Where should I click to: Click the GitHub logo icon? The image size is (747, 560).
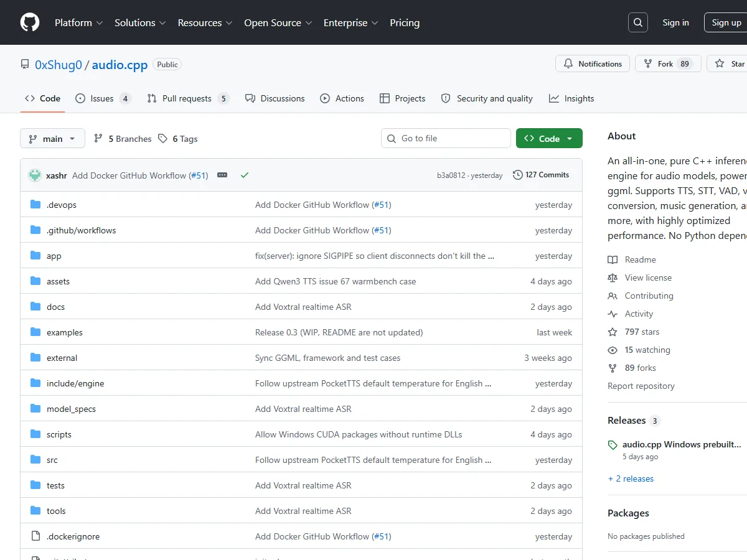(30, 22)
